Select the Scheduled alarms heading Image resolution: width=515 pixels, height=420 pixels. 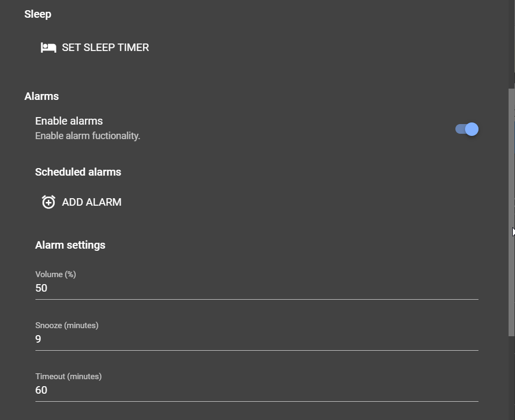click(x=78, y=172)
